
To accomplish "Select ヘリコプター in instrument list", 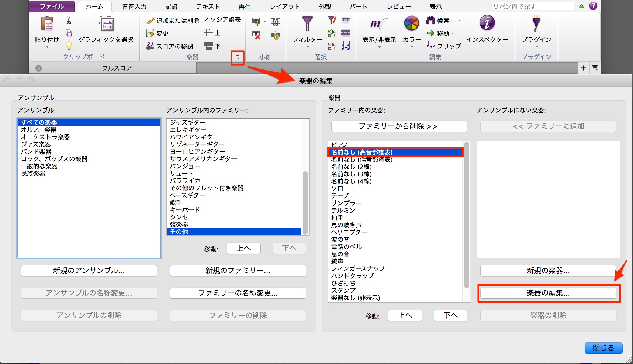I will click(x=395, y=232).
